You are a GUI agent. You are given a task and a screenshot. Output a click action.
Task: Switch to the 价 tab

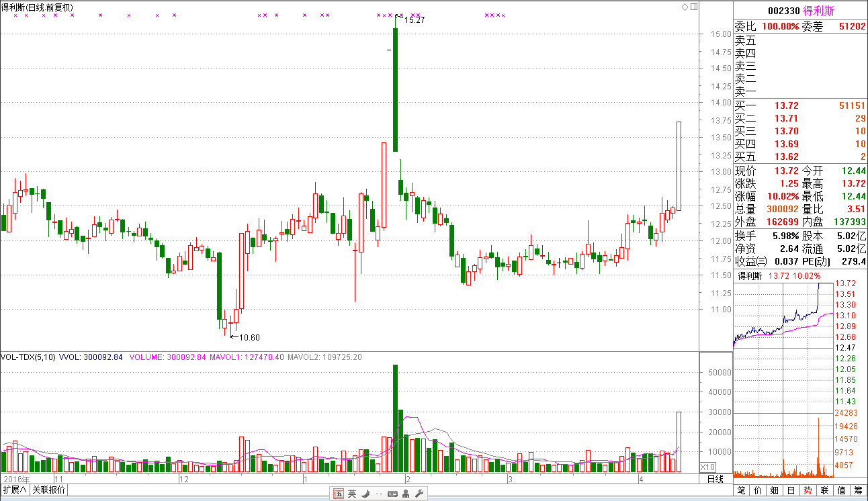758,490
